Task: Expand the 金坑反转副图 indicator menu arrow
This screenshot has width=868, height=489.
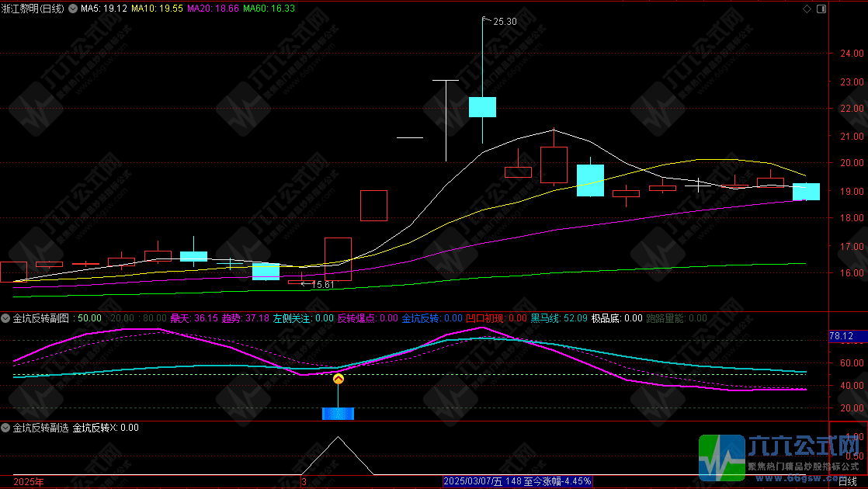Action: click(5, 318)
